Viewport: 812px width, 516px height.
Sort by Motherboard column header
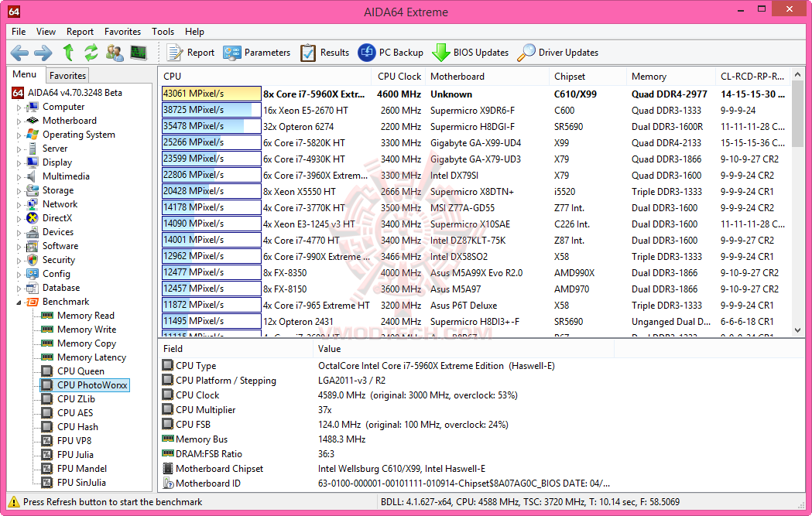click(487, 76)
